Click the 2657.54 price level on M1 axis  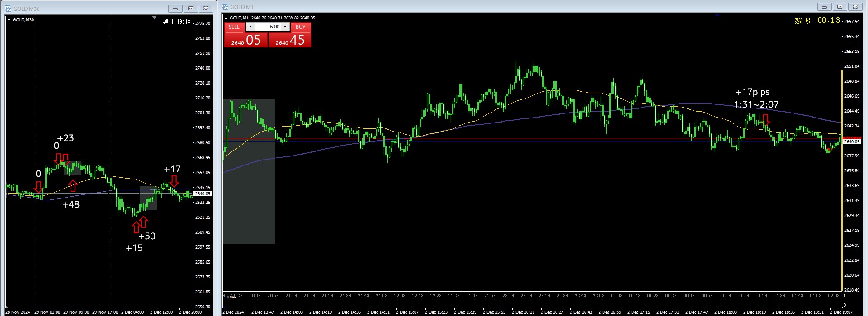pyautogui.click(x=852, y=22)
